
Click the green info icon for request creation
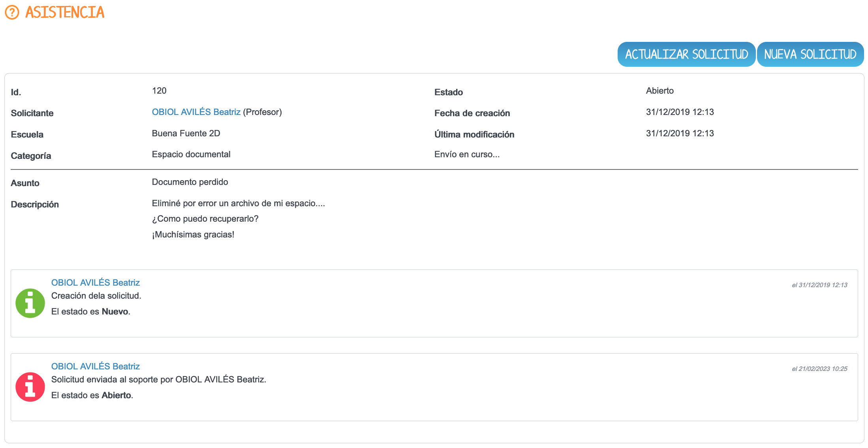point(30,303)
